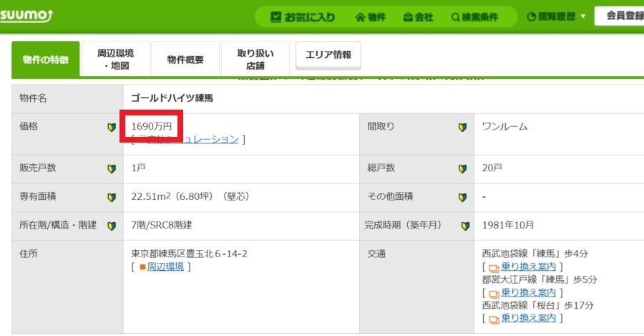Click the help icon next to その他面積
This screenshot has width=644, height=336.
(462, 197)
